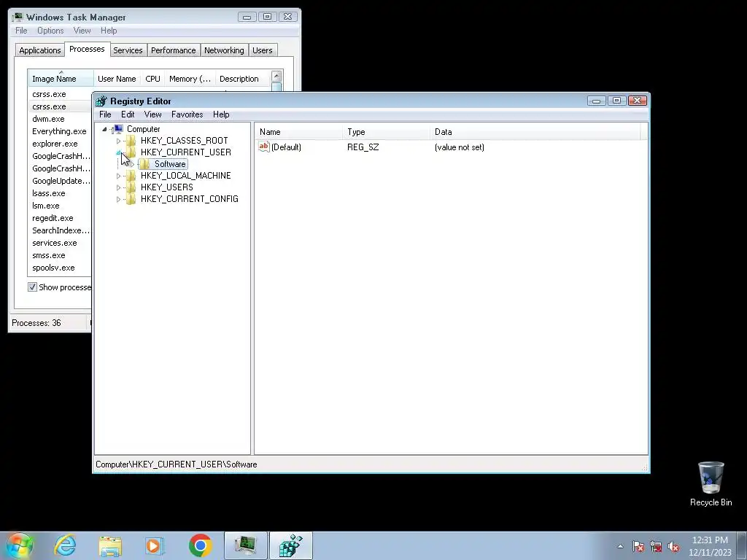Sort processes by User Name column

coord(117,79)
